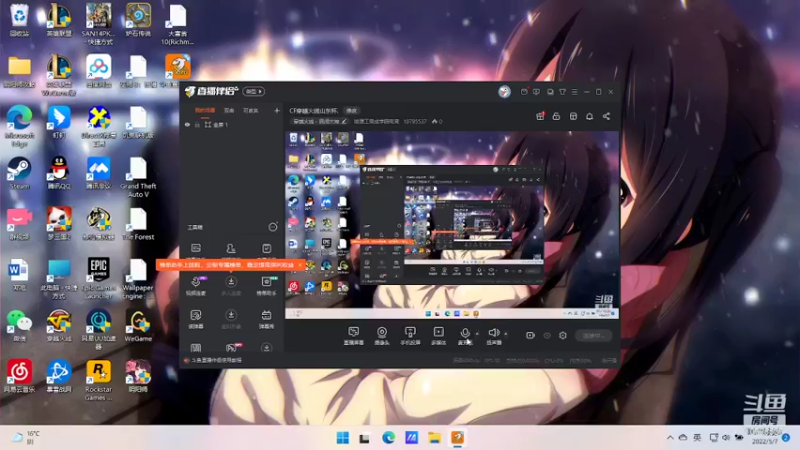
Task: Open the category mode pill beside the logo
Action: point(254,91)
